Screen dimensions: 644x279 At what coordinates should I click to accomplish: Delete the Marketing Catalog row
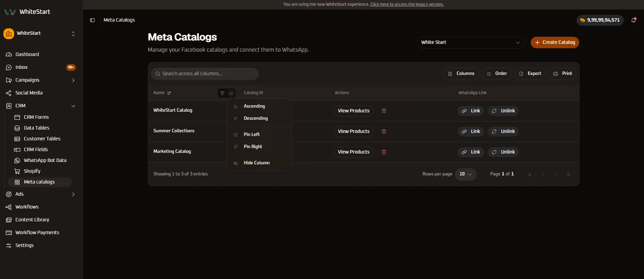384,152
